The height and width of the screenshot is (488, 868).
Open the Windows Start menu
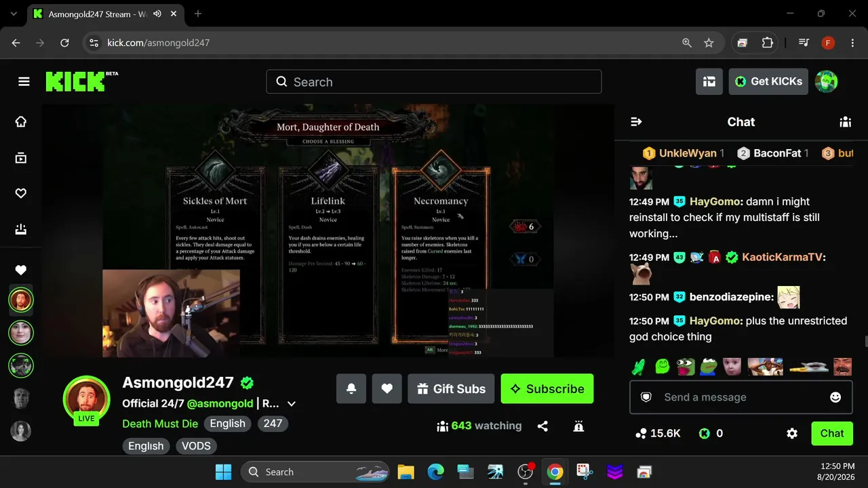(x=223, y=472)
